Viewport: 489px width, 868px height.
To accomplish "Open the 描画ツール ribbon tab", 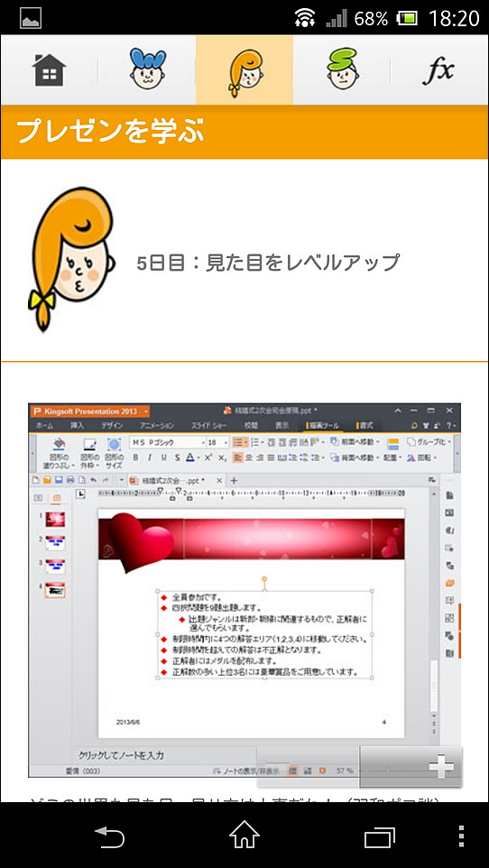I will coord(323,426).
